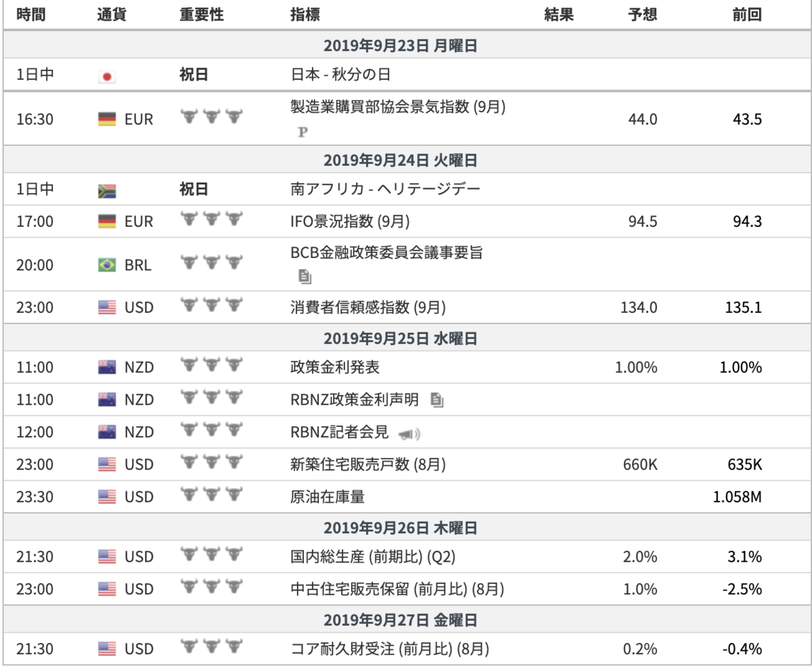Open 消費者信頼感指数 (9月) indicator
The height and width of the screenshot is (668, 812).
(x=368, y=308)
